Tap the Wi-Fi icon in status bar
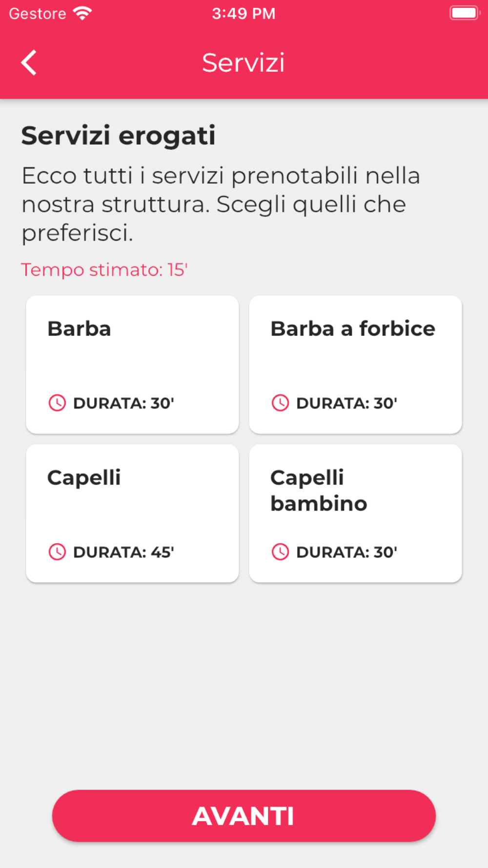 coord(82,13)
